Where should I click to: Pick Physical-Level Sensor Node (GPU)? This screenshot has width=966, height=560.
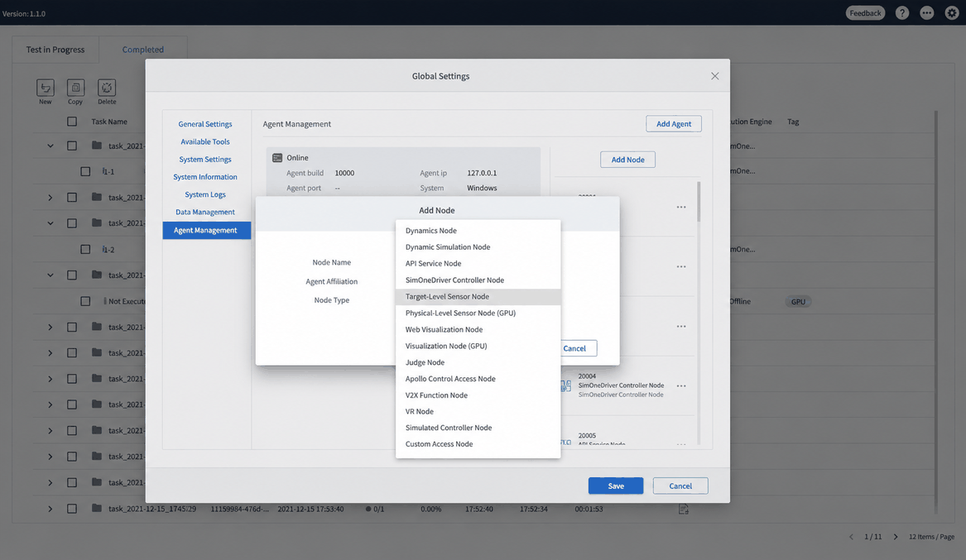(478, 313)
